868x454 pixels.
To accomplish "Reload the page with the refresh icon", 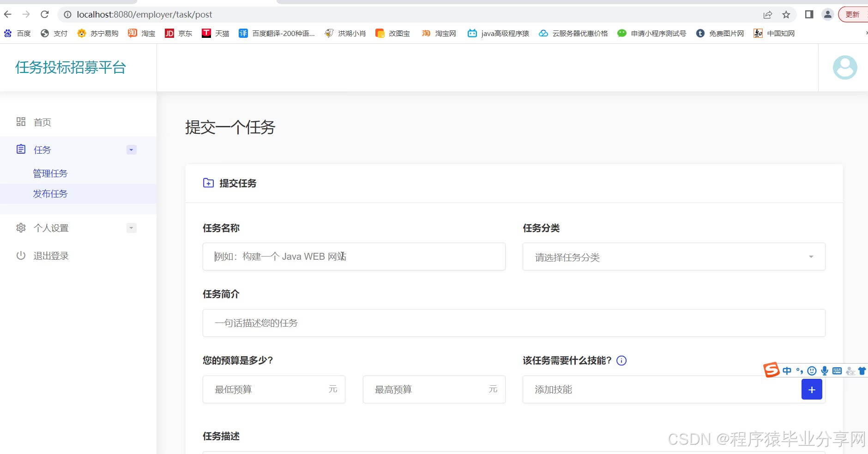I will click(x=45, y=14).
